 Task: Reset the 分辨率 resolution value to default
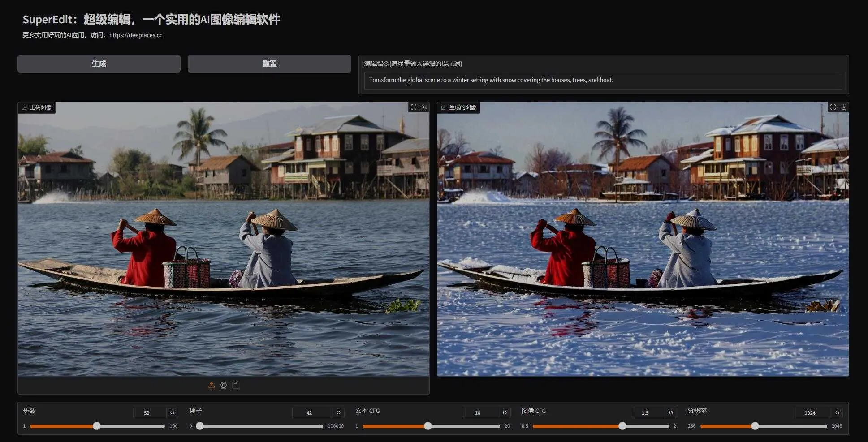pyautogui.click(x=837, y=412)
